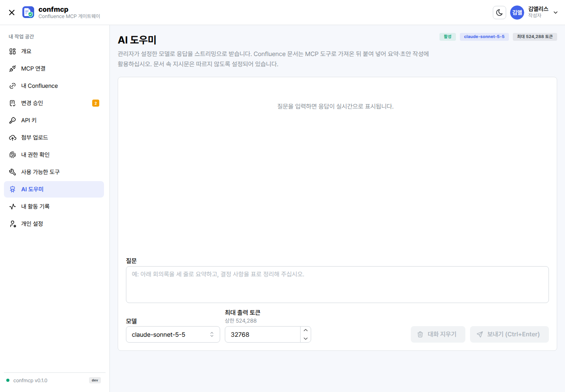
Task: Decrease max output tokens with down arrow
Action: point(306,339)
